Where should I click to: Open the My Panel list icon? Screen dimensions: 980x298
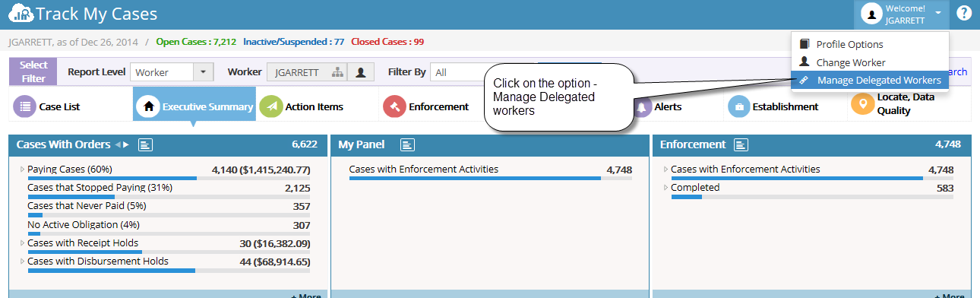[407, 144]
